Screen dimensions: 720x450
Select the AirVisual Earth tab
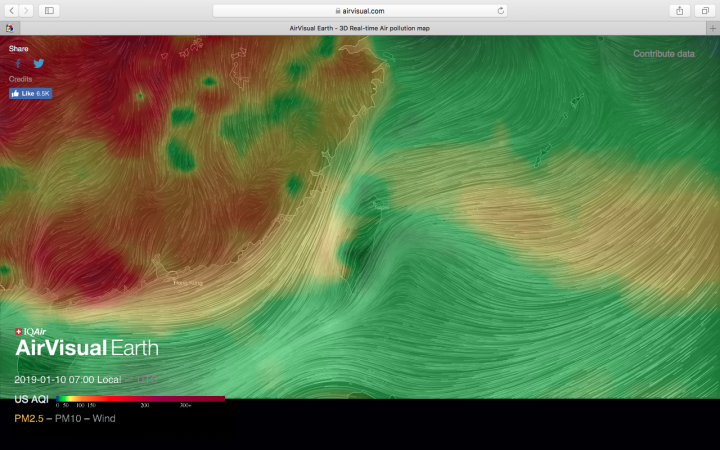coord(360,28)
